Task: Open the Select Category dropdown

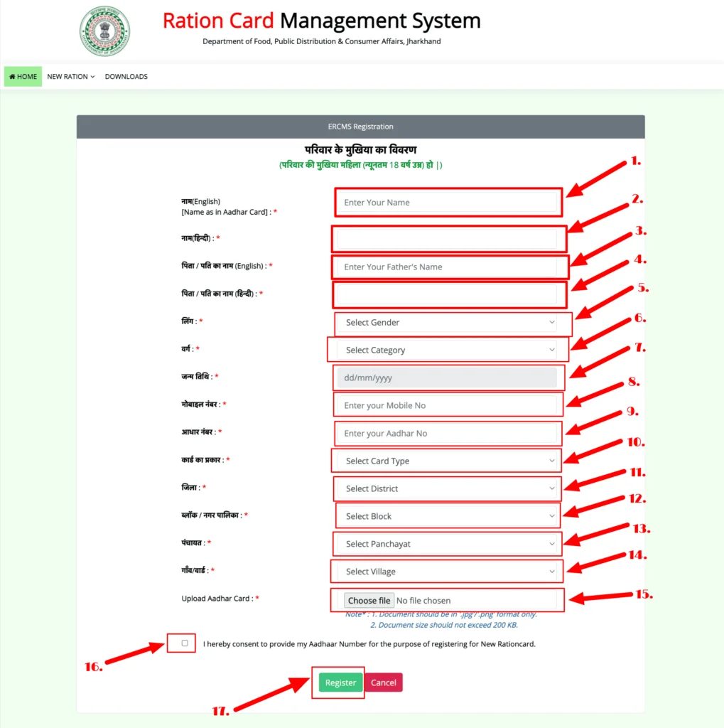Action: [449, 350]
